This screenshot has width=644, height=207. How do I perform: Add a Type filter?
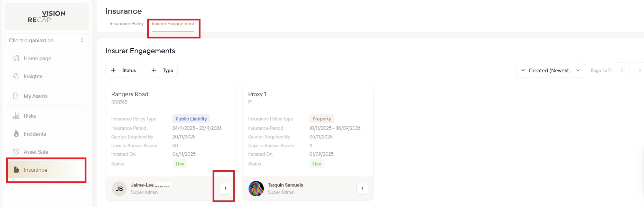[x=162, y=70]
